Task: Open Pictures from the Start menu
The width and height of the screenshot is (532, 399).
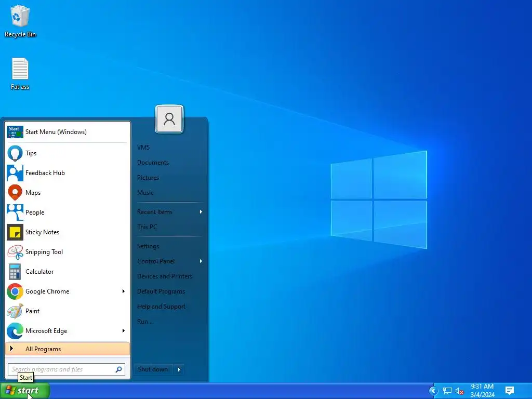Action: 148,178
